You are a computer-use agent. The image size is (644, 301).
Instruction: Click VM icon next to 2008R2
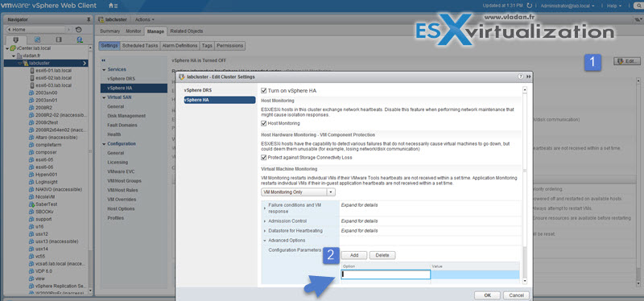pyautogui.click(x=31, y=108)
